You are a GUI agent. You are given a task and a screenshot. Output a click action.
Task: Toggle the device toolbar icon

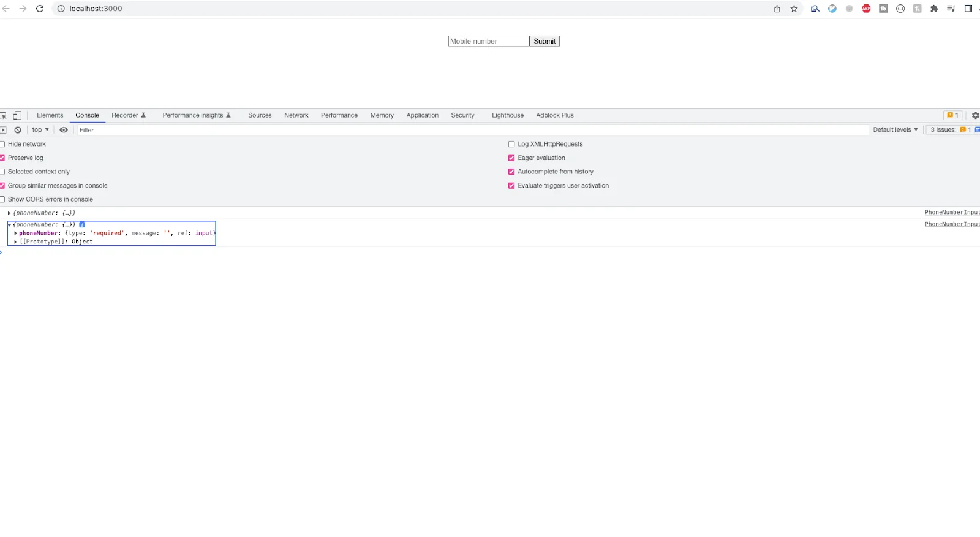[x=17, y=115]
